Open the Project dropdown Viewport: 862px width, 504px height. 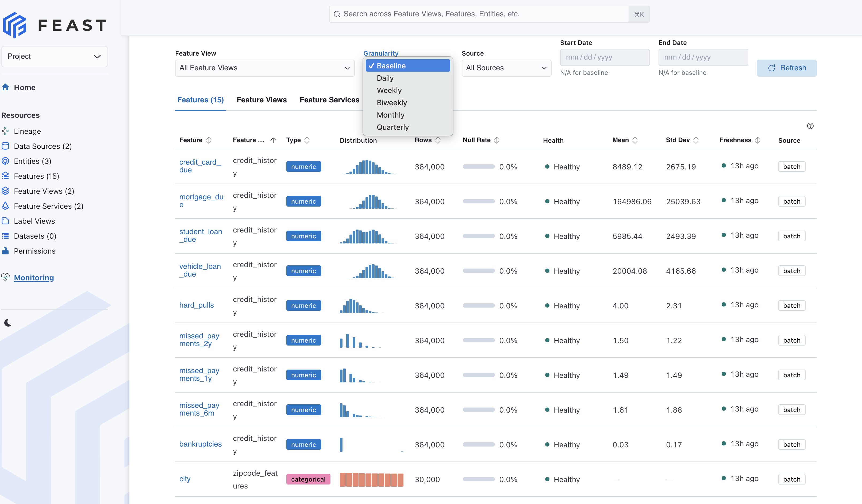point(54,56)
